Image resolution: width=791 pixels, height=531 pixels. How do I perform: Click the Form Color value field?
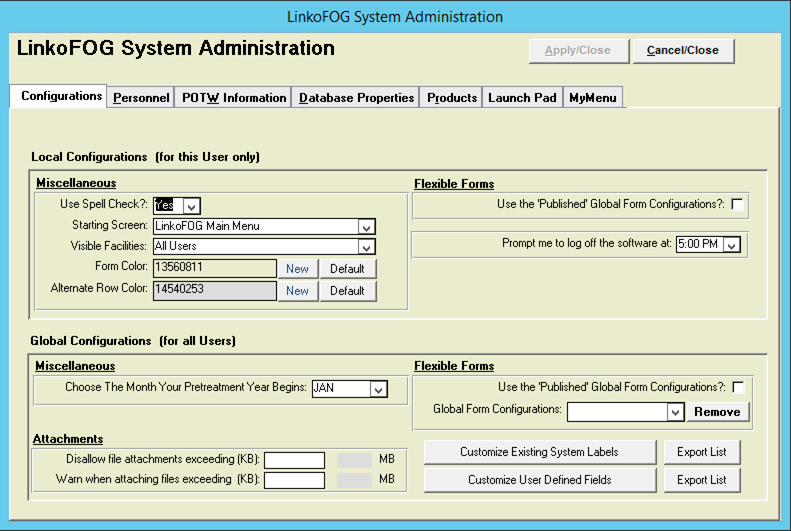(215, 268)
